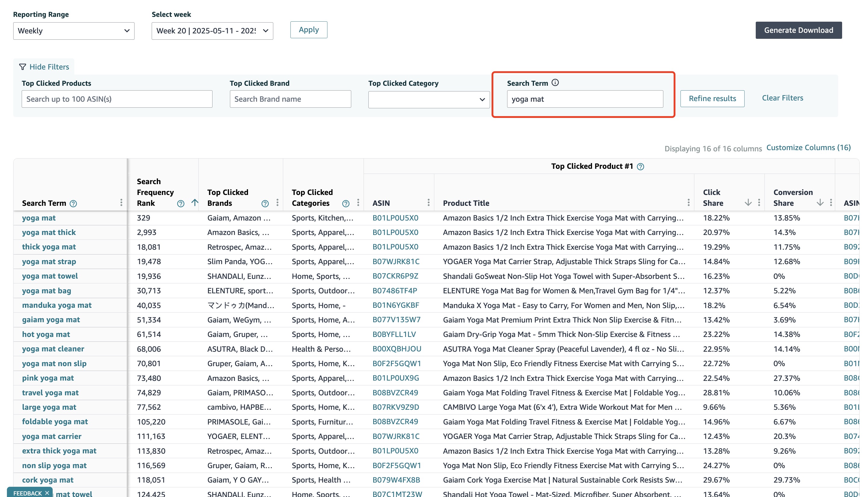This screenshot has width=868, height=497.
Task: Click the Refine results button
Action: point(712,99)
